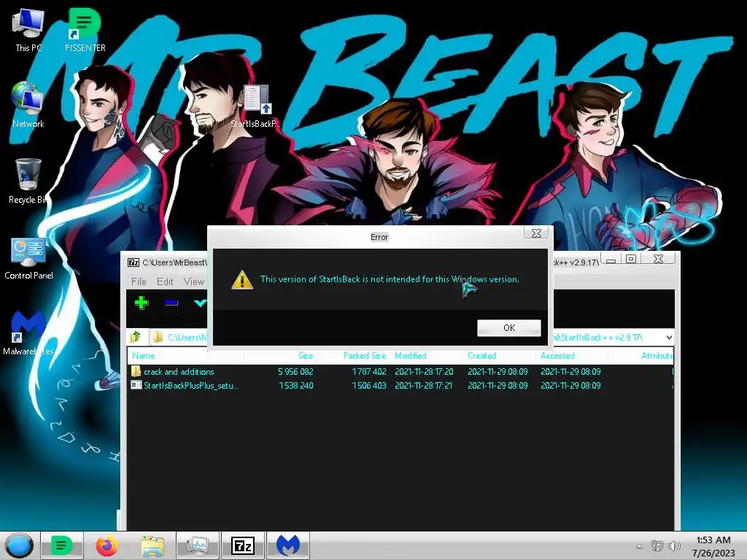Maximize the 7-Zip window
The image size is (747, 560).
tap(631, 259)
